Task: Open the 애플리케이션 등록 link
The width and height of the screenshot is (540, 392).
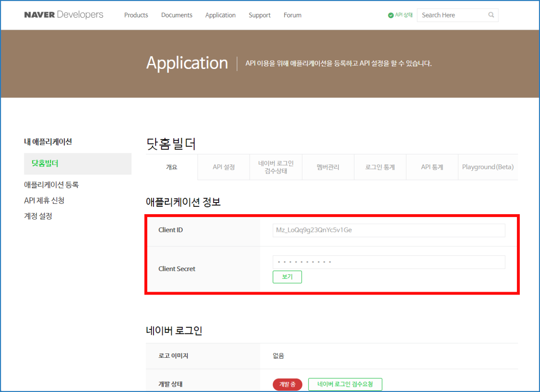Action: coord(51,185)
